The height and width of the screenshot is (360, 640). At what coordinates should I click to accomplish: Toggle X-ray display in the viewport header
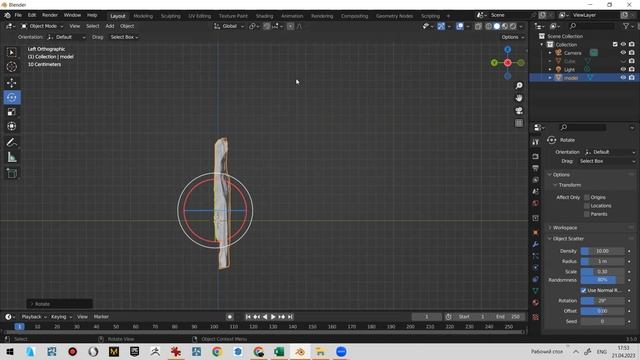click(478, 26)
